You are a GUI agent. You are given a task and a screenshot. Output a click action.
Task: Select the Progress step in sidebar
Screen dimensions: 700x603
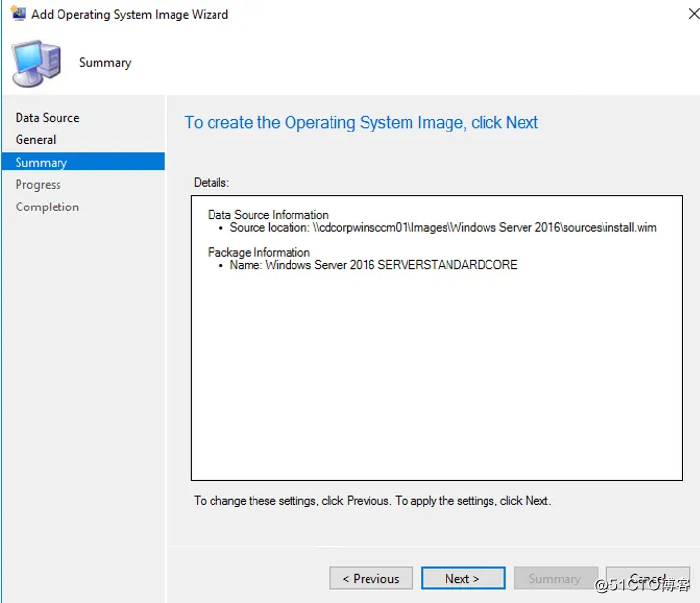click(x=38, y=185)
